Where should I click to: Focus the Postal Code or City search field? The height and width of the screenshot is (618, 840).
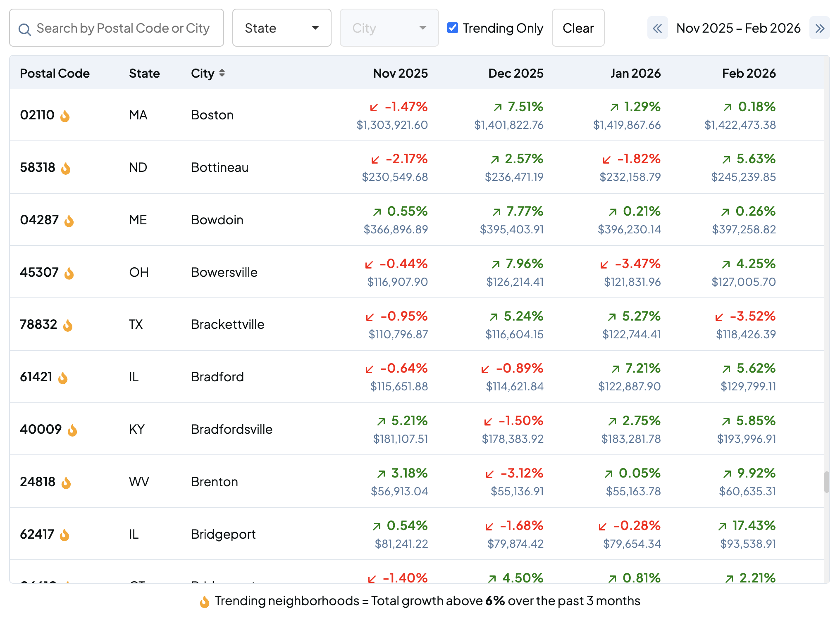(123, 28)
